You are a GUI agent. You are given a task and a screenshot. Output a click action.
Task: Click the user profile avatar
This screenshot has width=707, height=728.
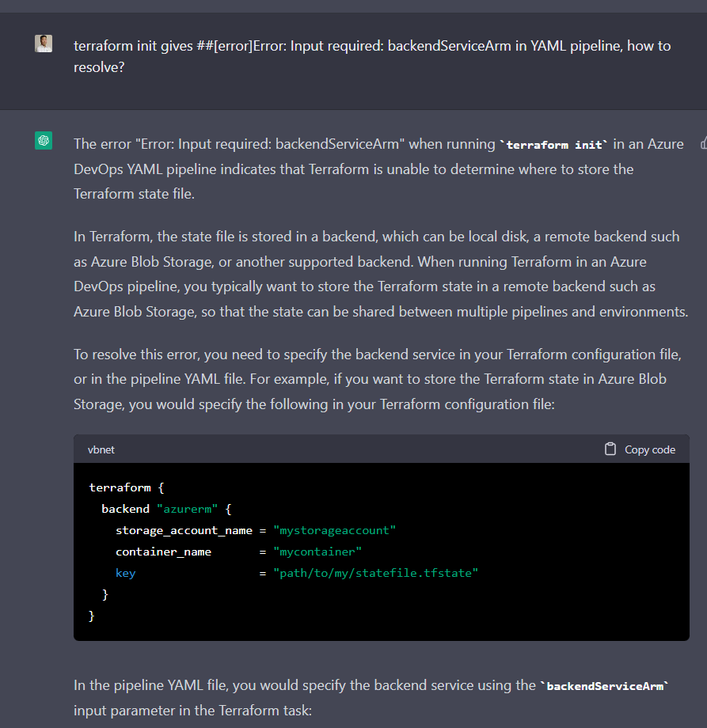[44, 44]
